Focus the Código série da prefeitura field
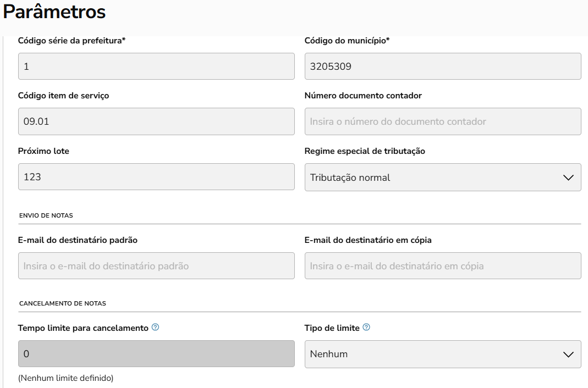This screenshot has width=588, height=388. point(156,66)
